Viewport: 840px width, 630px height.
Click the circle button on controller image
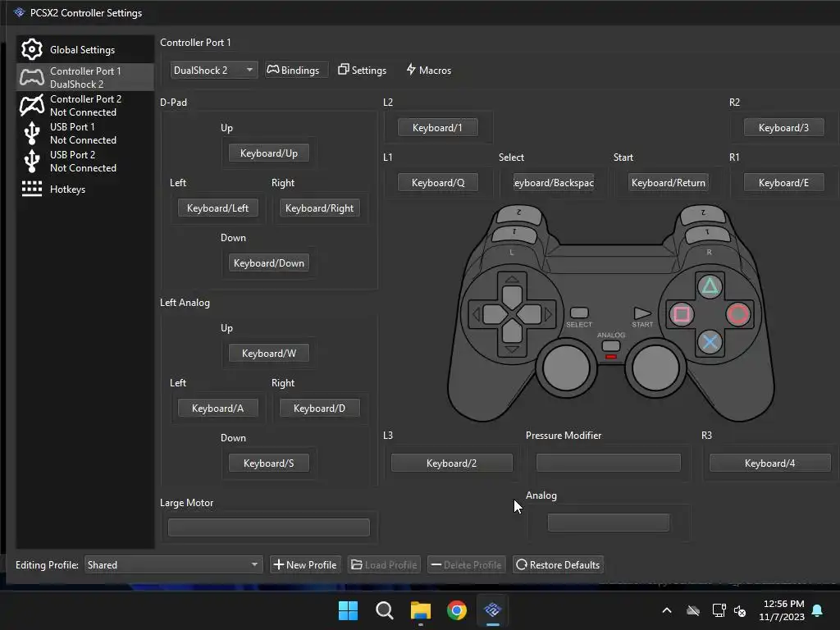point(737,314)
